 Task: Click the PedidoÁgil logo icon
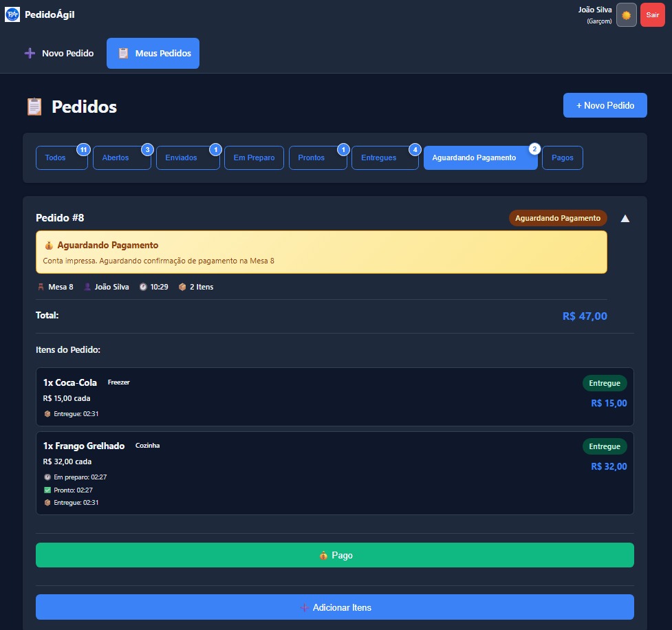(x=12, y=14)
